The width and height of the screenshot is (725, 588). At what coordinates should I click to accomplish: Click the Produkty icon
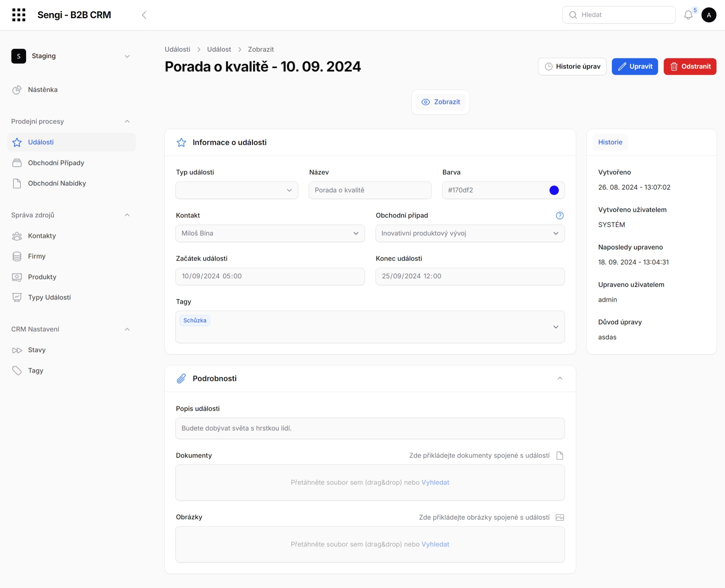[17, 277]
